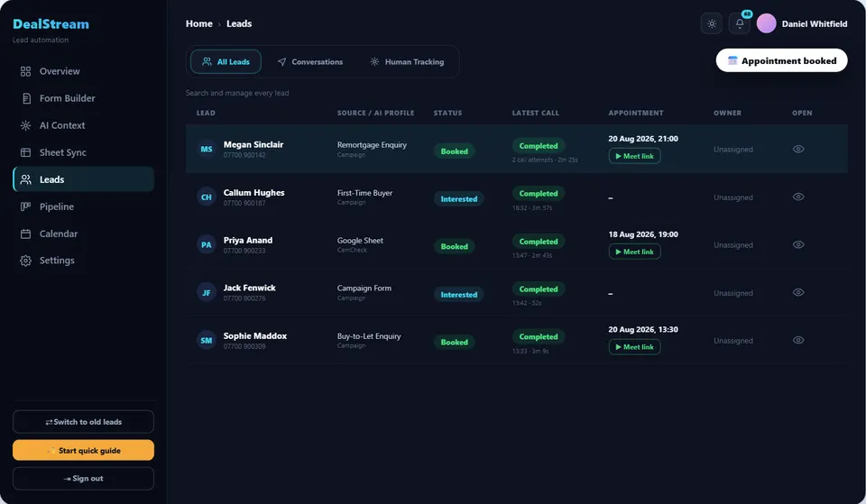Open the Overview page in the sidebar
The height and width of the screenshot is (504, 866).
83,71
